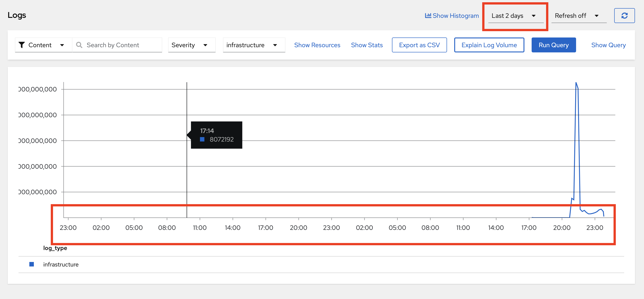Toggle Show Stats link
The width and height of the screenshot is (644, 299).
[x=366, y=45]
